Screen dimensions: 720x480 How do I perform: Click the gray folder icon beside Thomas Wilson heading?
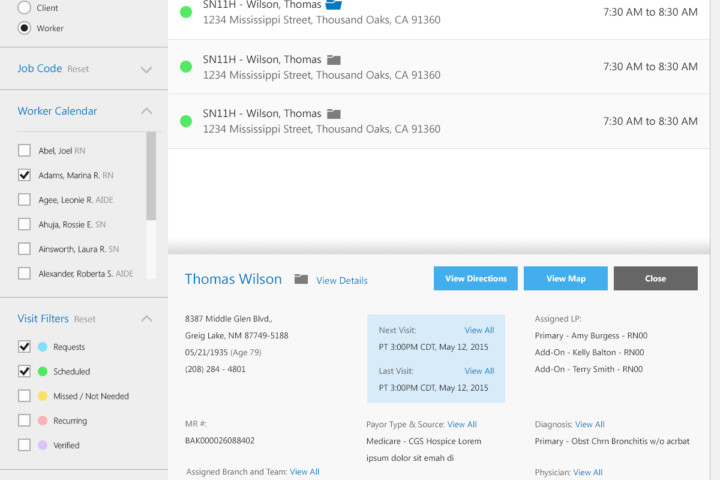pyautogui.click(x=301, y=279)
